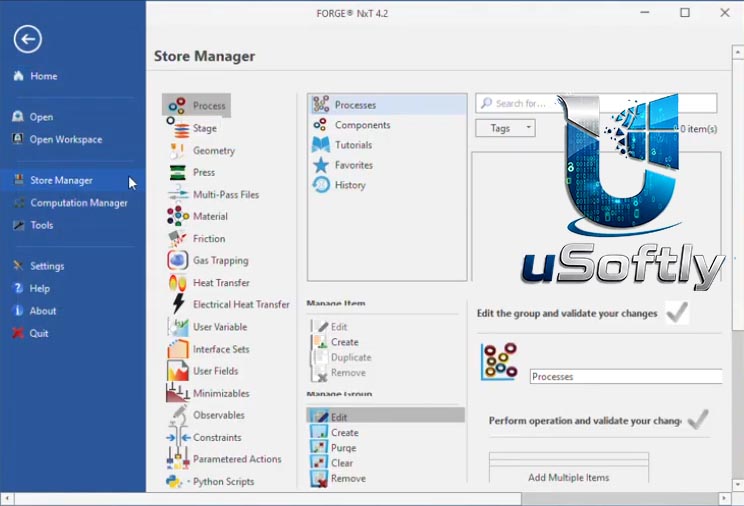Select the Constraints arrows icon
The height and width of the screenshot is (506, 744).
point(178,438)
